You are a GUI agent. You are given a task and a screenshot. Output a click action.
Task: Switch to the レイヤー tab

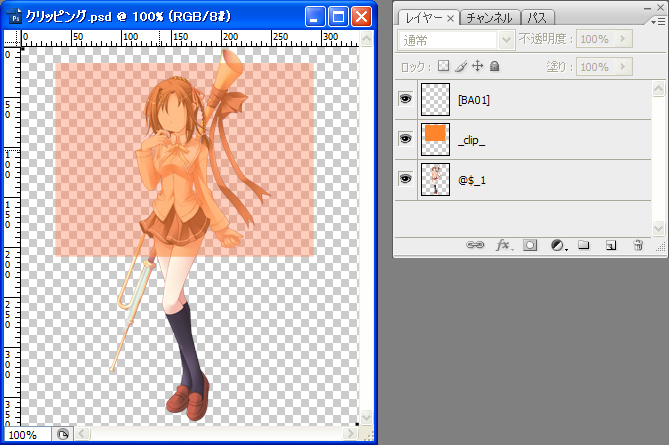click(424, 18)
